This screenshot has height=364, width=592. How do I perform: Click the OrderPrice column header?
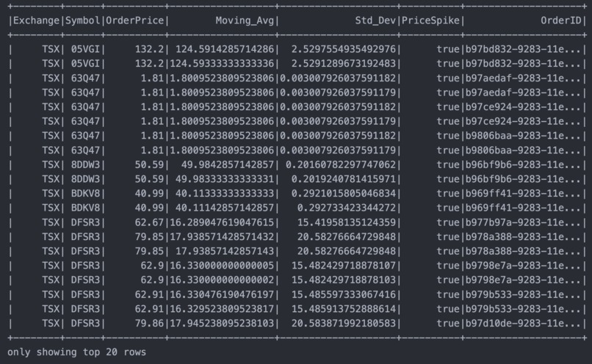[x=135, y=21]
